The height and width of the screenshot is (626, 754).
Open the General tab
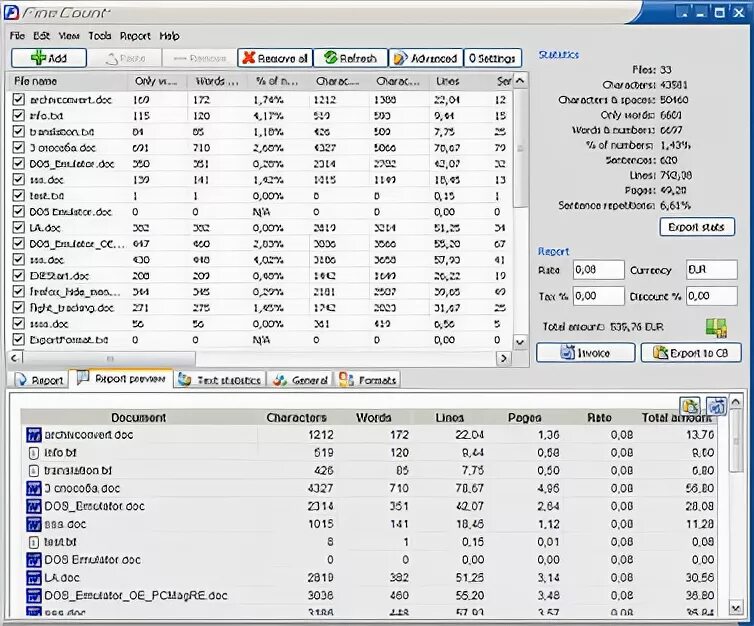(x=300, y=380)
